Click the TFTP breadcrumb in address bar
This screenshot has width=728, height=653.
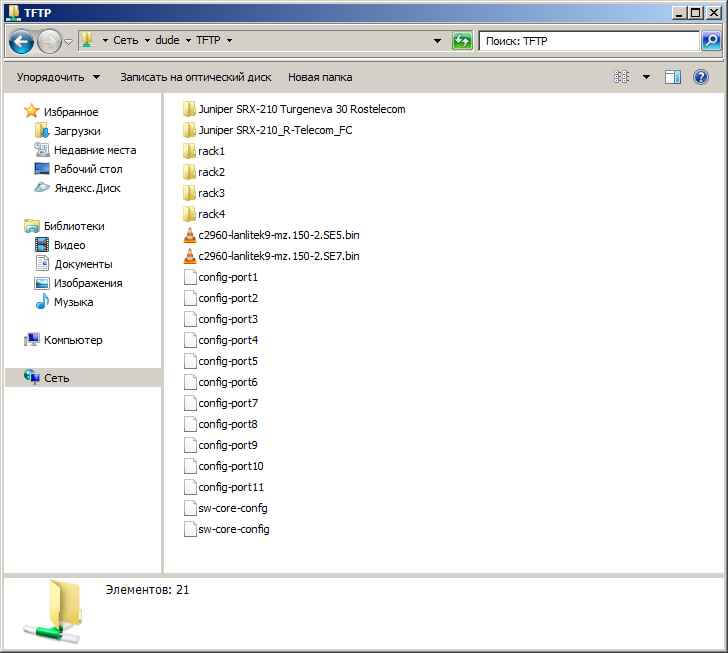[208, 40]
